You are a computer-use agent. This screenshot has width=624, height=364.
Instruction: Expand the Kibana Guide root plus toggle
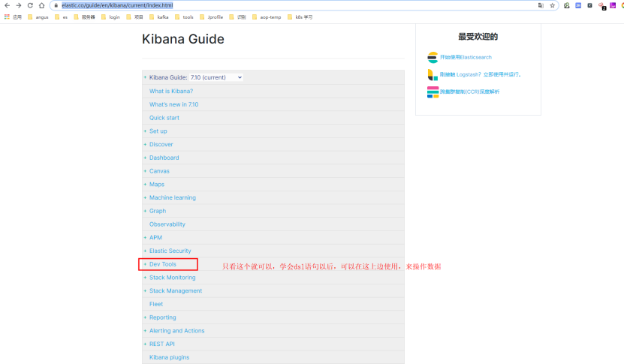[145, 77]
